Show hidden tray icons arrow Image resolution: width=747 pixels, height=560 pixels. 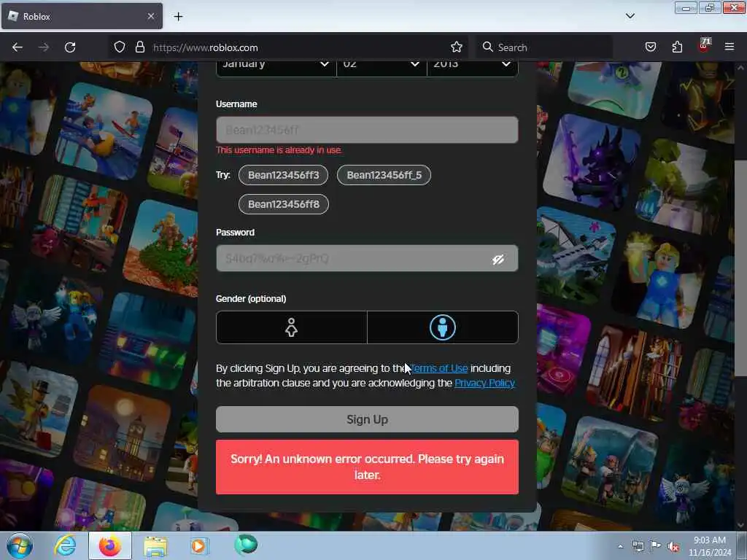click(x=620, y=547)
